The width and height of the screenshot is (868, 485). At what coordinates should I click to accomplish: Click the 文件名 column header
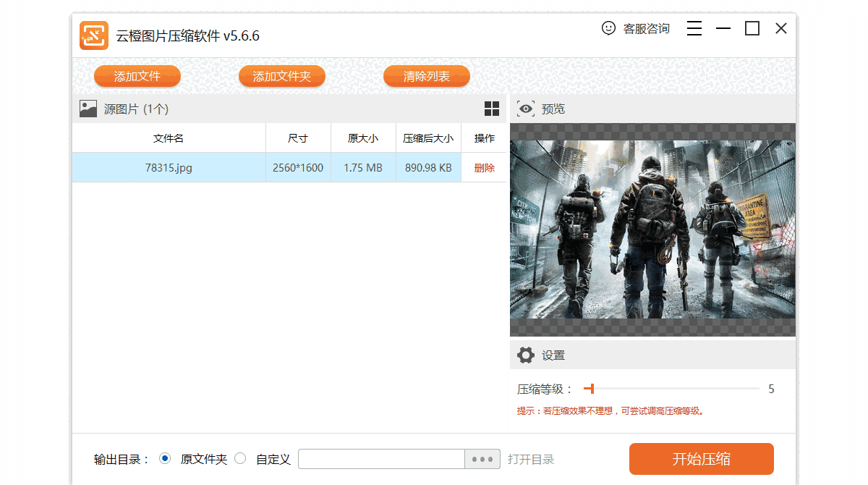tap(169, 138)
